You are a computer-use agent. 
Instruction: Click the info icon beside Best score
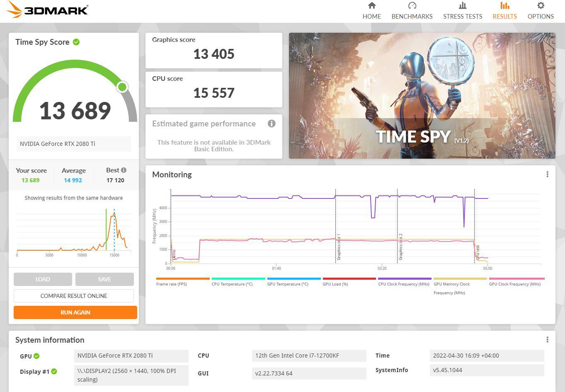coord(124,170)
